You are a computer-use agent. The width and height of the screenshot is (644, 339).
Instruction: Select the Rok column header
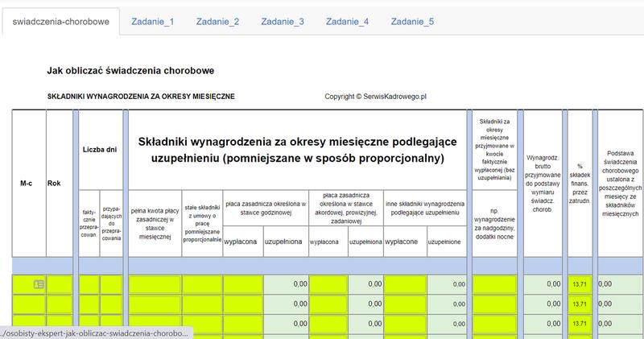60,184
